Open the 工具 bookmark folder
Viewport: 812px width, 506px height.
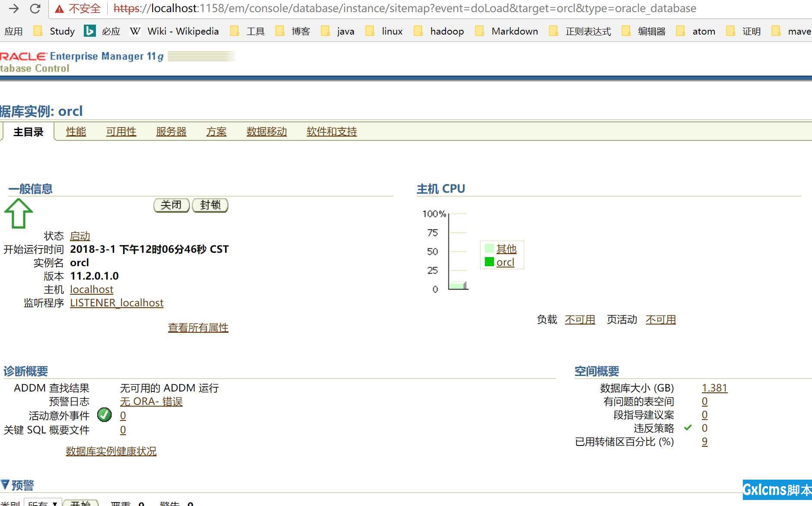point(247,31)
